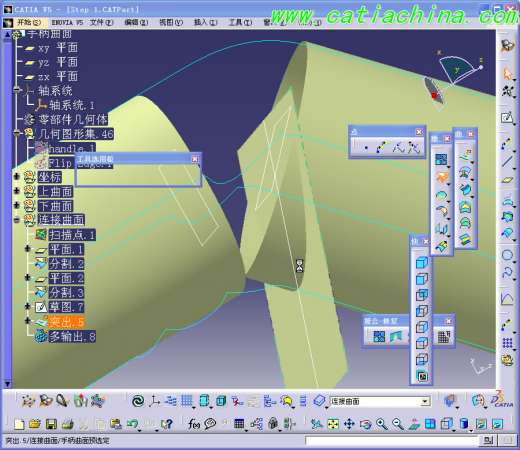
Task: Select 分割.2 in the tree
Action: coord(66,264)
